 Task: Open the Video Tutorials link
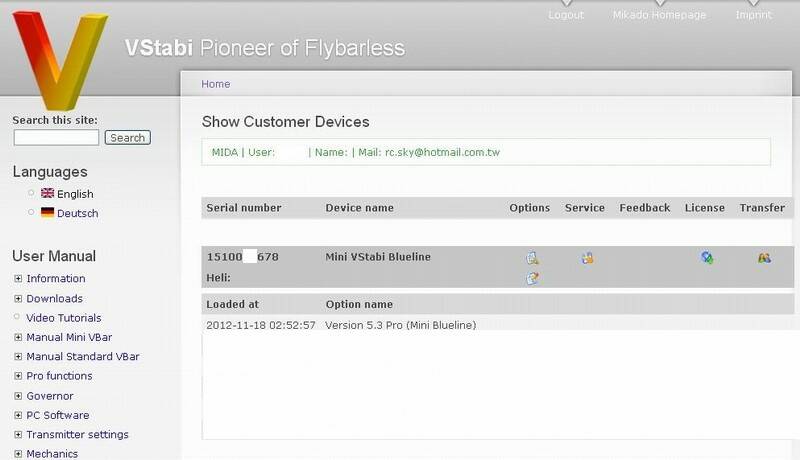coord(64,318)
